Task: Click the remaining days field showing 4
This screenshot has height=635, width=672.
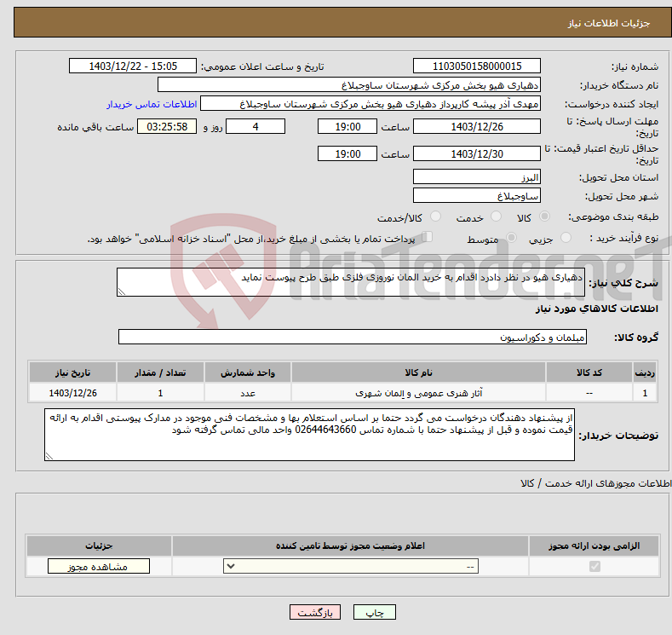Action: pyautogui.click(x=256, y=126)
